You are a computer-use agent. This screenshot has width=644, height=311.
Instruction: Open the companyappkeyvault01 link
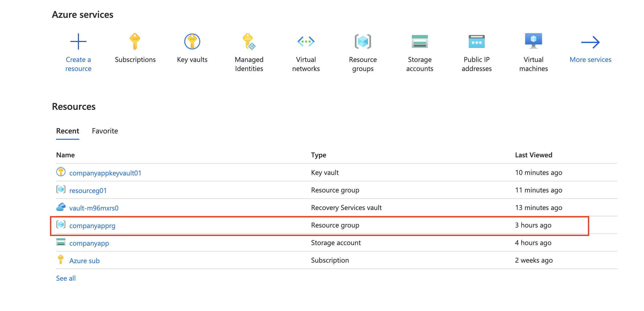pyautogui.click(x=105, y=173)
